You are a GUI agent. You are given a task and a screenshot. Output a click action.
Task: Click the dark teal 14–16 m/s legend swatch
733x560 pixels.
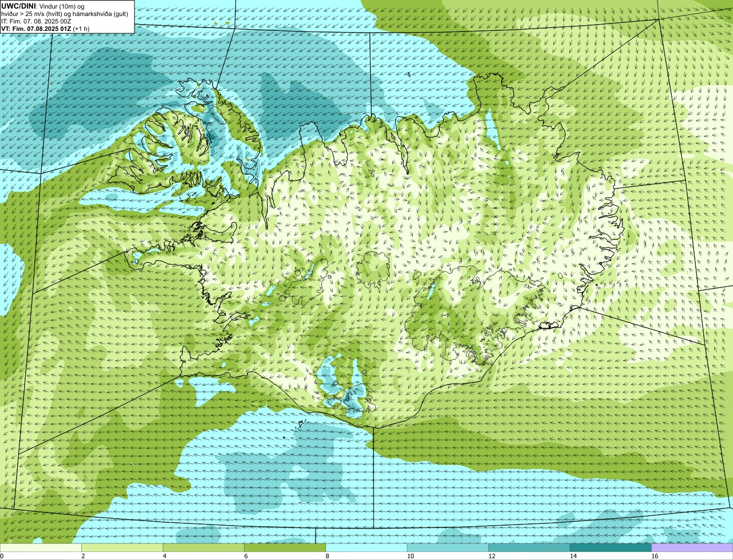[610, 547]
